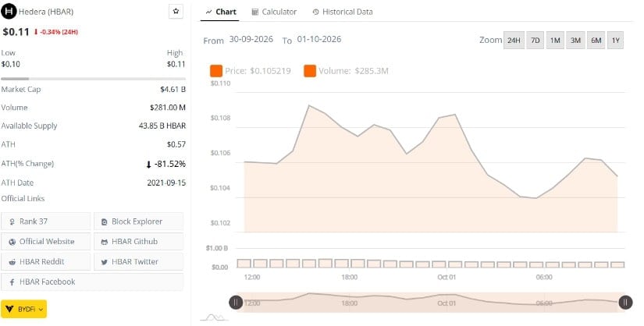The image size is (644, 326).
Task: Switch to the Calculator tab
Action: coord(274,12)
